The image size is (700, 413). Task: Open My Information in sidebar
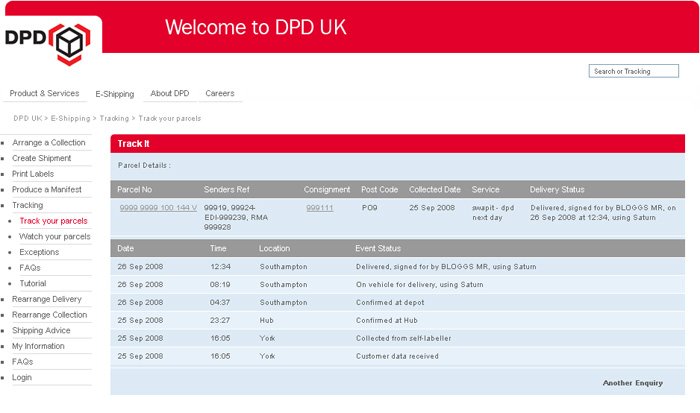point(38,346)
